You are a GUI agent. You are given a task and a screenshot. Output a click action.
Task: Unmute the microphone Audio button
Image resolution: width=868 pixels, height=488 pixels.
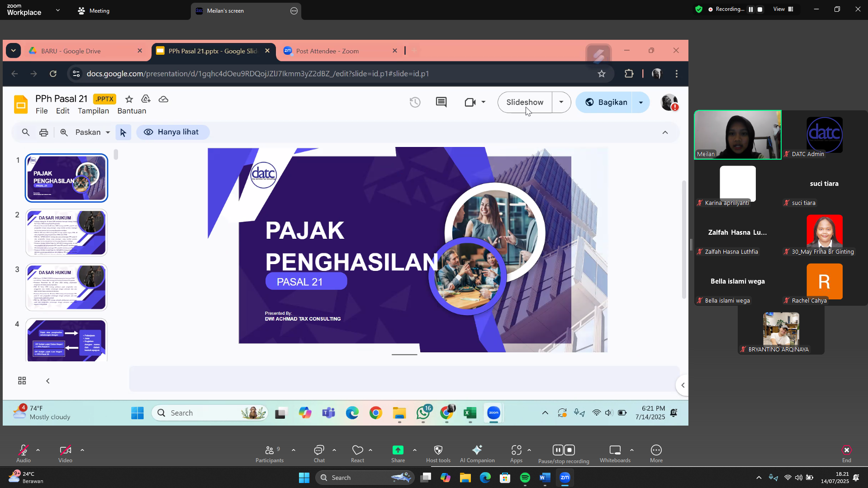pyautogui.click(x=24, y=453)
